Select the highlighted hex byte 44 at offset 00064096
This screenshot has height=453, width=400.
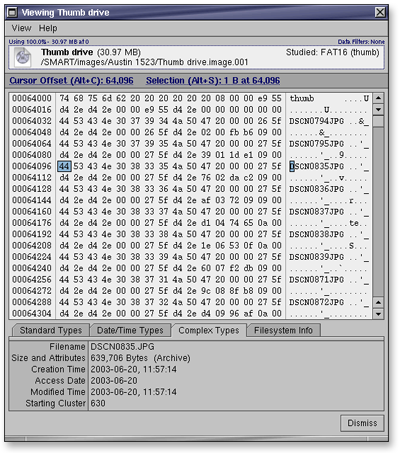pyautogui.click(x=64, y=166)
